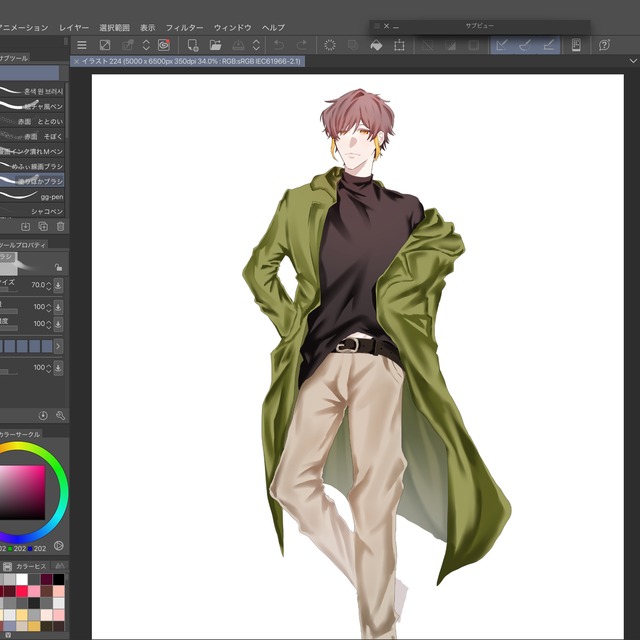Expand the canvas tab overflow chevron
Viewport: 640px width, 640px height.
click(x=633, y=62)
